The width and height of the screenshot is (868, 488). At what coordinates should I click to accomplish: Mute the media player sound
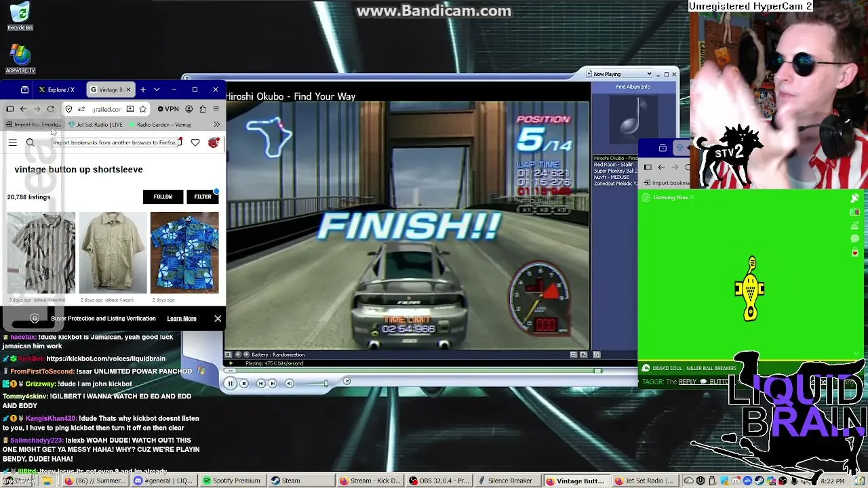point(290,384)
